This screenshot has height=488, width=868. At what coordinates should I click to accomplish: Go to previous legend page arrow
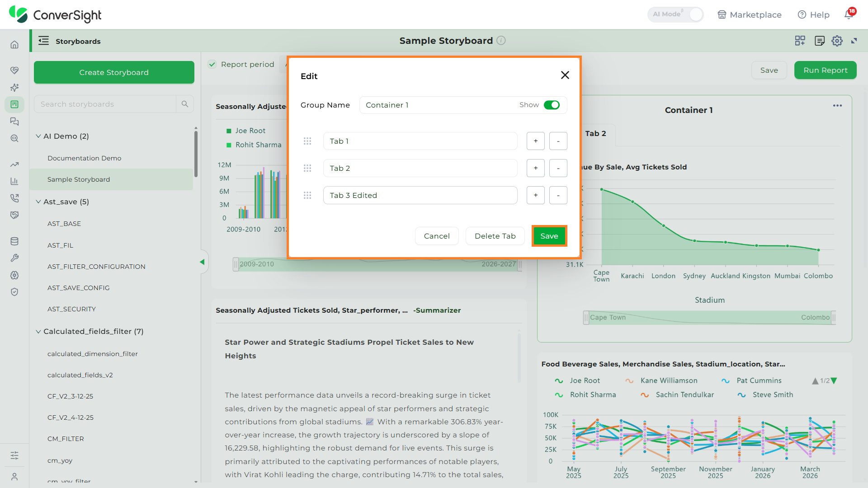tap(815, 381)
